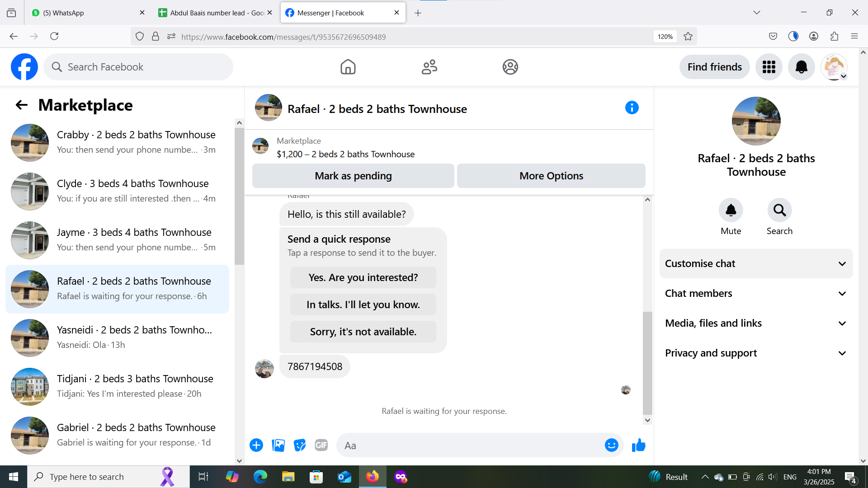Choose a GIF to send
The width and height of the screenshot is (868, 488).
pyautogui.click(x=321, y=445)
